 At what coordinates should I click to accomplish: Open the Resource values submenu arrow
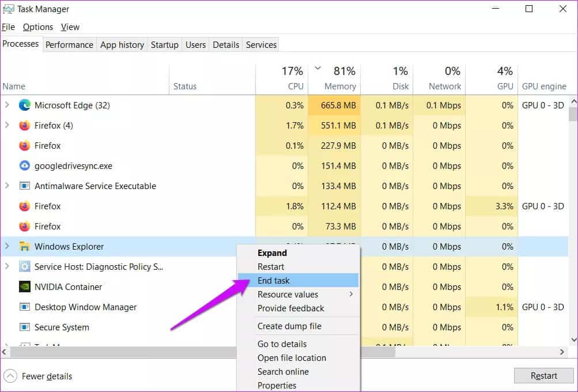click(351, 294)
